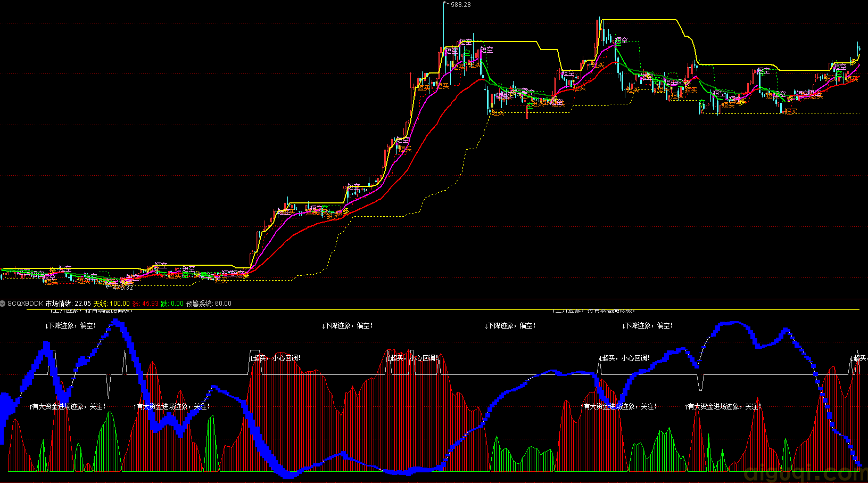Click the green 跌: 0.00 value
This screenshot has width=868, height=483.
172,304
